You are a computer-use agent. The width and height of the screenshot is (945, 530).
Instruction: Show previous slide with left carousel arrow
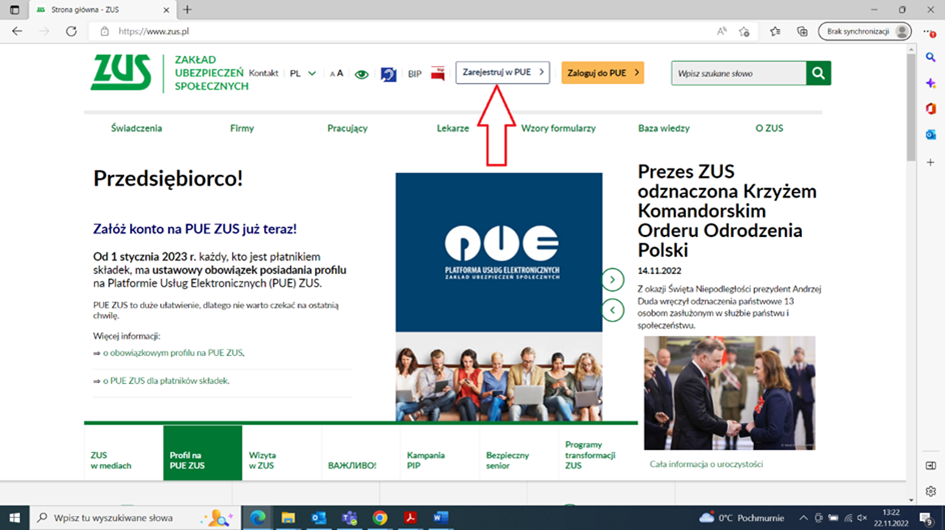tap(613, 310)
